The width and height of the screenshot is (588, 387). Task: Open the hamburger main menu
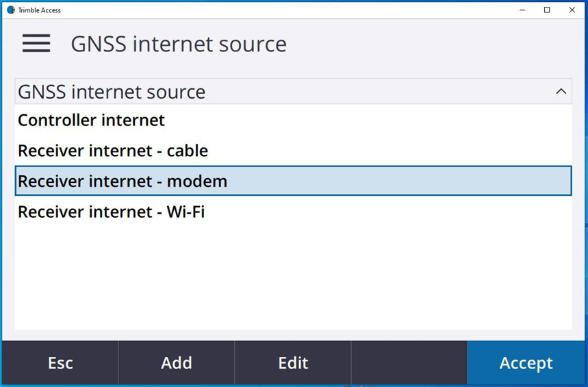[36, 44]
